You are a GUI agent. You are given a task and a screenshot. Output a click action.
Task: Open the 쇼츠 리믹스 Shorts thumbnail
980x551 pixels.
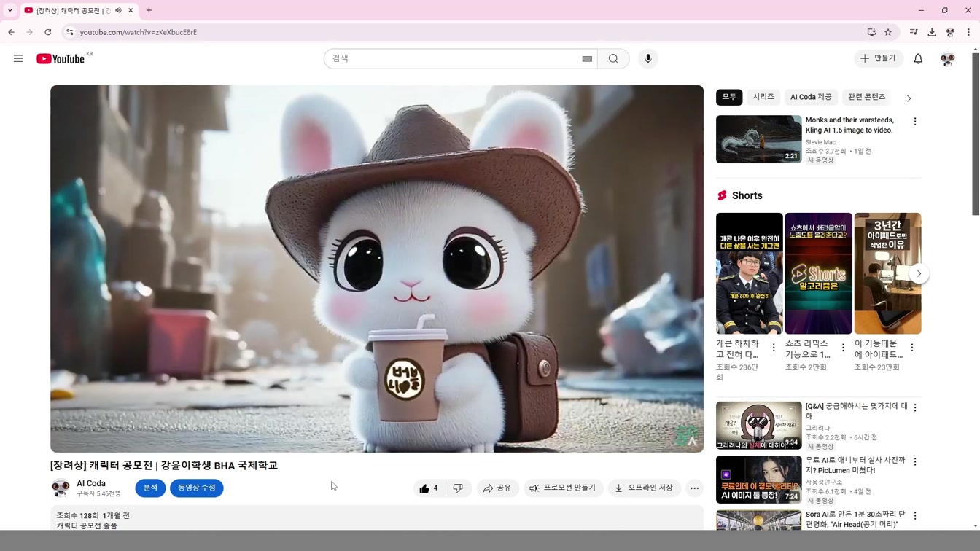coord(818,273)
